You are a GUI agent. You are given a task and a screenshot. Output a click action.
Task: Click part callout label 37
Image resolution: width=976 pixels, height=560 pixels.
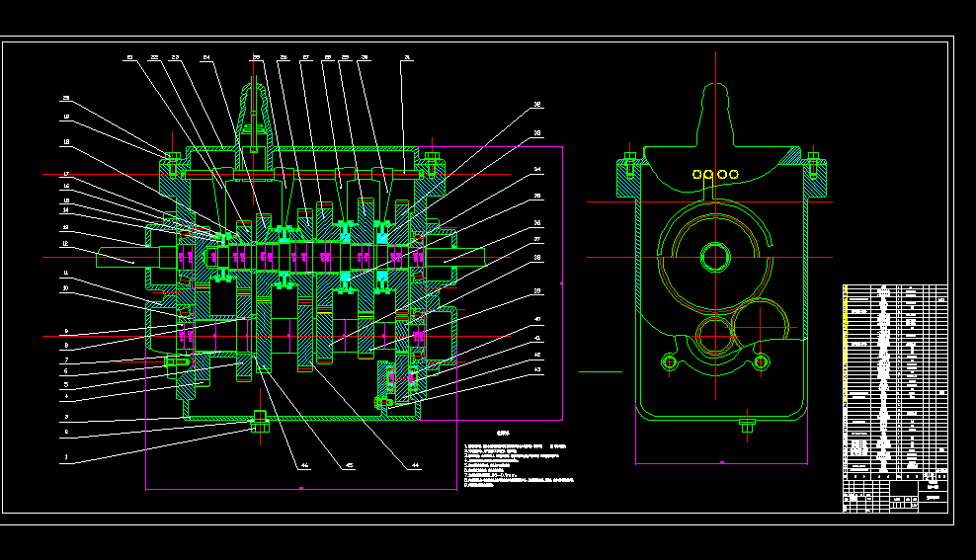pyautogui.click(x=537, y=239)
